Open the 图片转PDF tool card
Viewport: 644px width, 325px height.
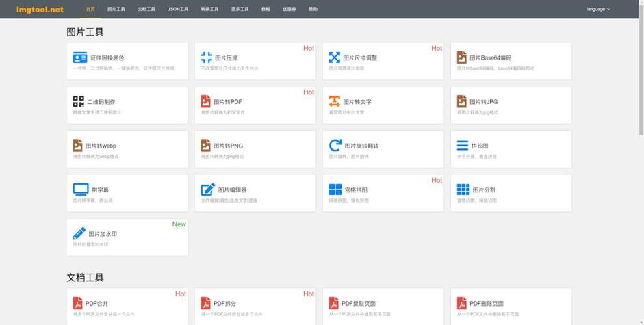coord(255,105)
